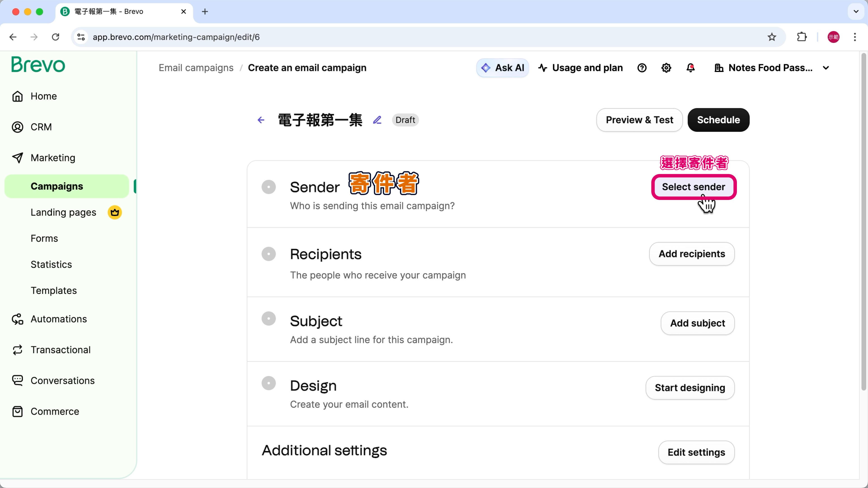Click the Design step status circle

(269, 383)
